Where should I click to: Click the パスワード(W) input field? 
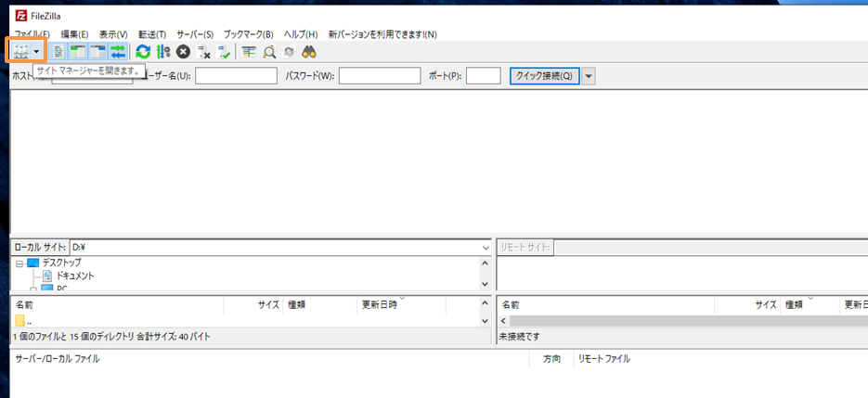(380, 76)
